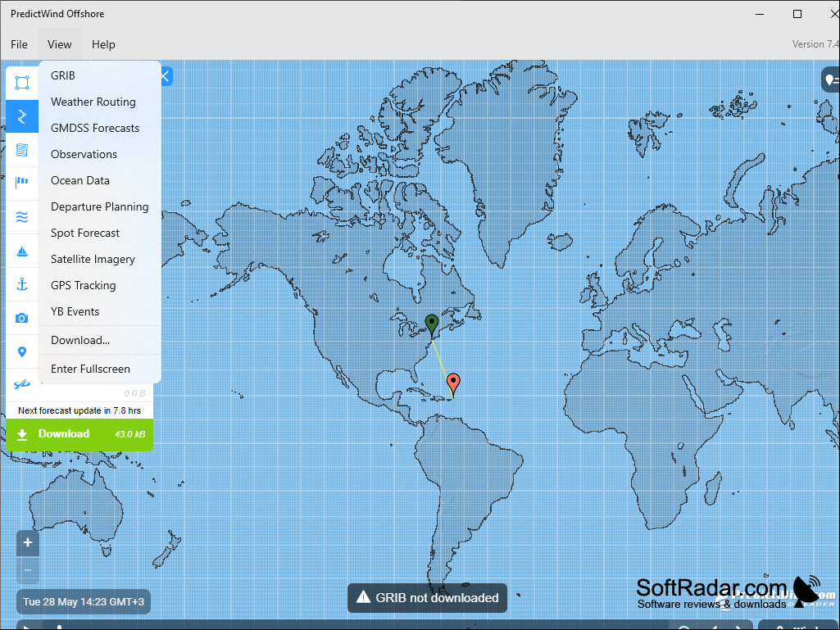The height and width of the screenshot is (630, 840).
Task: Click the Version number text
Action: tap(815, 44)
